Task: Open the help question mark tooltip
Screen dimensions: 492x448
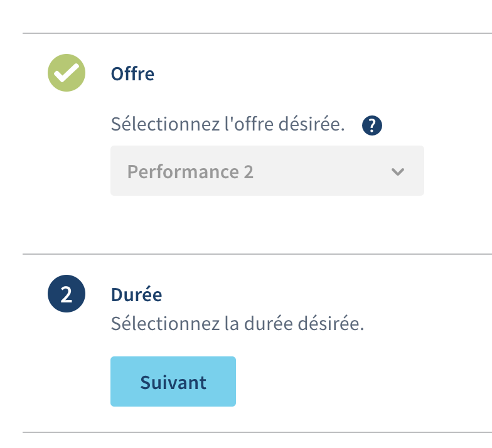Action: pos(372,126)
